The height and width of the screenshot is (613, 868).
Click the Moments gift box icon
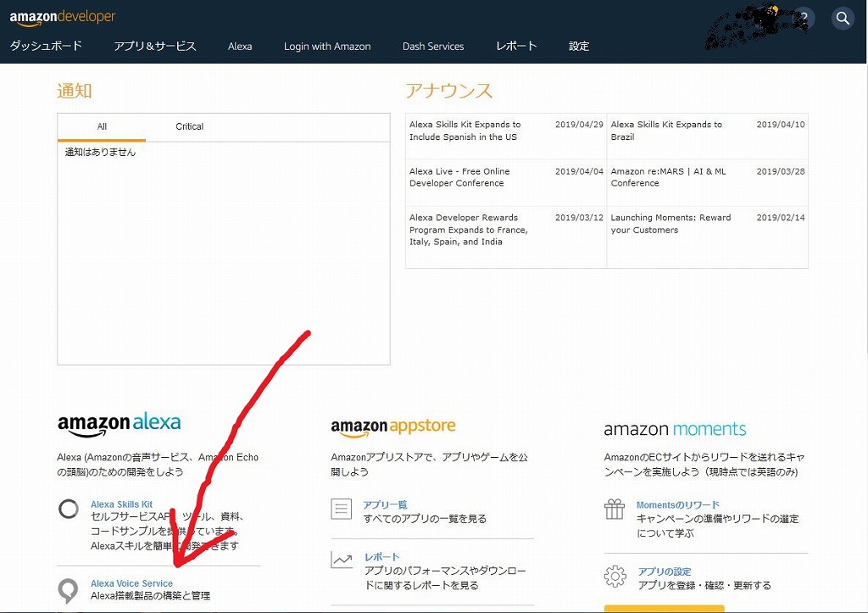615,509
